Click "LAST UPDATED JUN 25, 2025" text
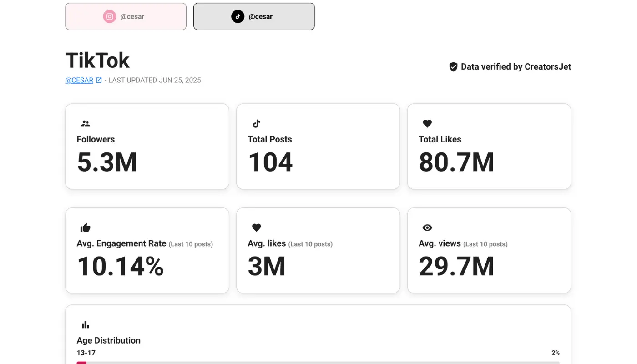Screen dimensions: 637x364 pyautogui.click(x=155, y=80)
